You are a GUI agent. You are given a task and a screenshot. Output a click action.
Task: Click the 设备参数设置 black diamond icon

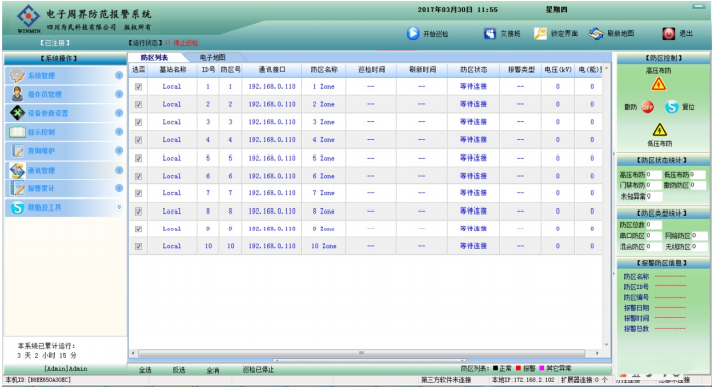(x=17, y=113)
